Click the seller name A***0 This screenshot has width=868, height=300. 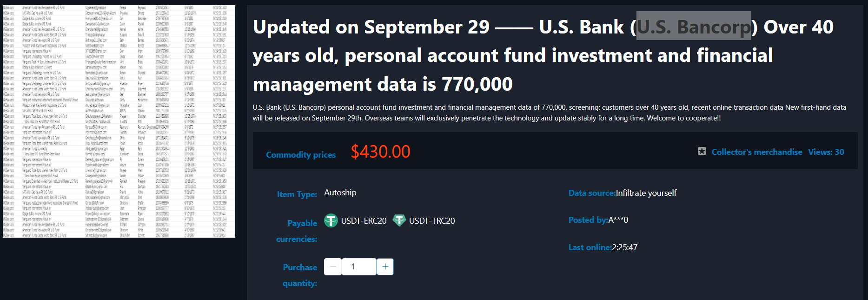tap(618, 220)
